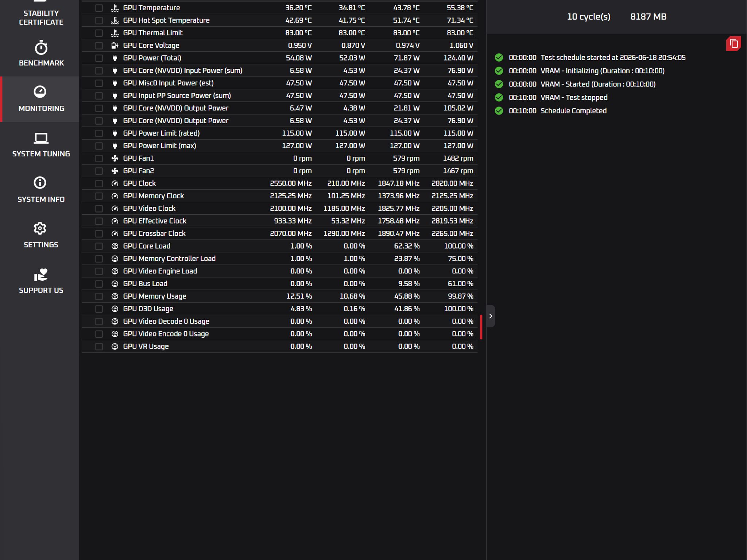This screenshot has width=747, height=560.
Task: Click the red copy log icon
Action: (x=734, y=44)
